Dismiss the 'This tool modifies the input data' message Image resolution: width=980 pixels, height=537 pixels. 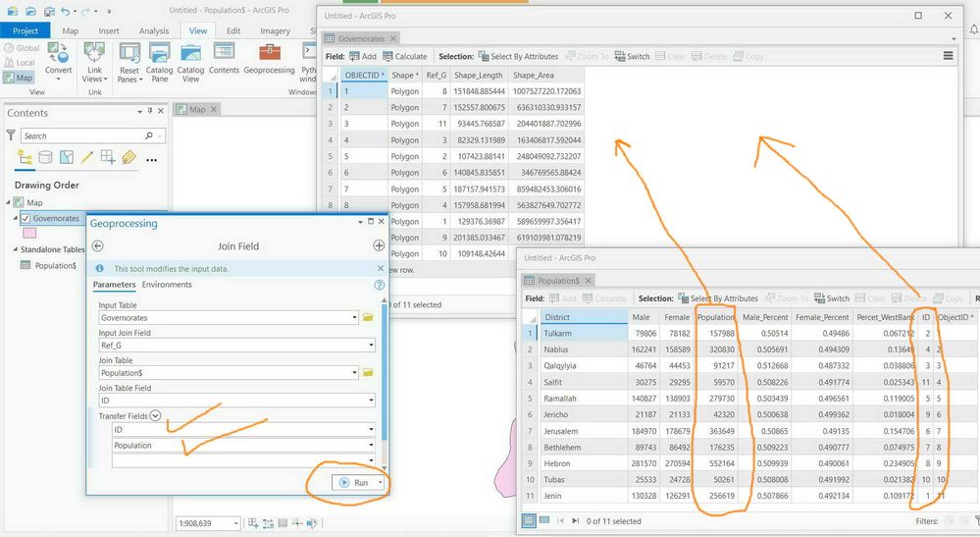pyautogui.click(x=380, y=268)
